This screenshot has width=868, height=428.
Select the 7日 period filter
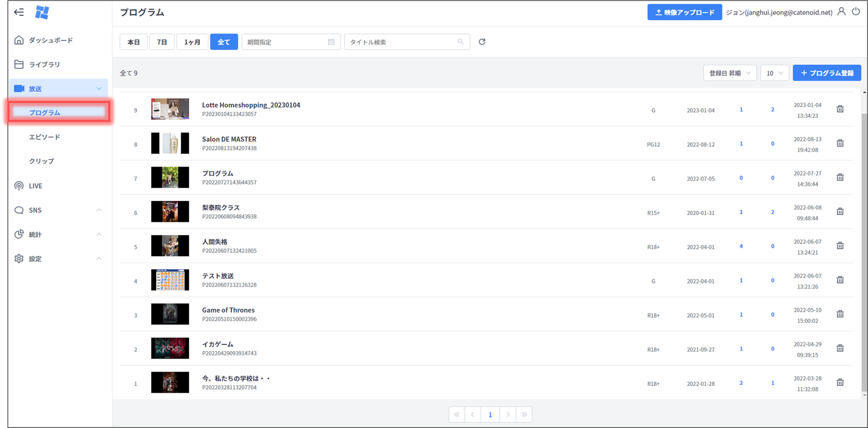(x=162, y=42)
